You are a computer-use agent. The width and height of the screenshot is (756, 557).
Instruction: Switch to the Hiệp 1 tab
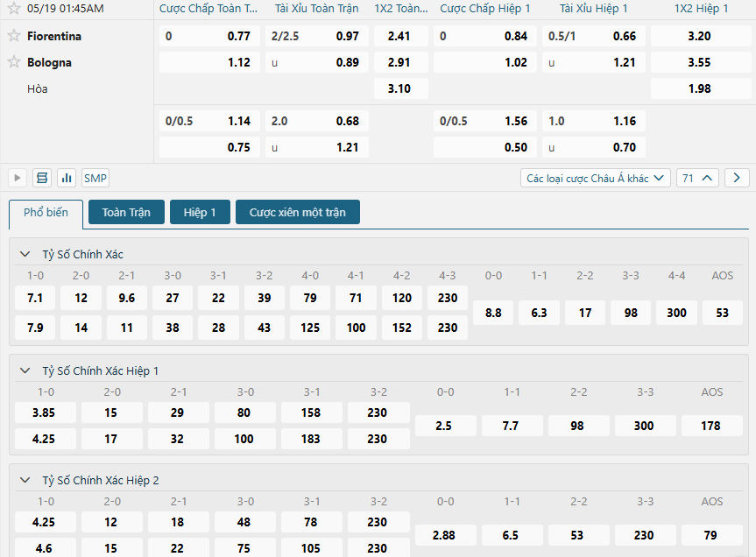point(200,212)
